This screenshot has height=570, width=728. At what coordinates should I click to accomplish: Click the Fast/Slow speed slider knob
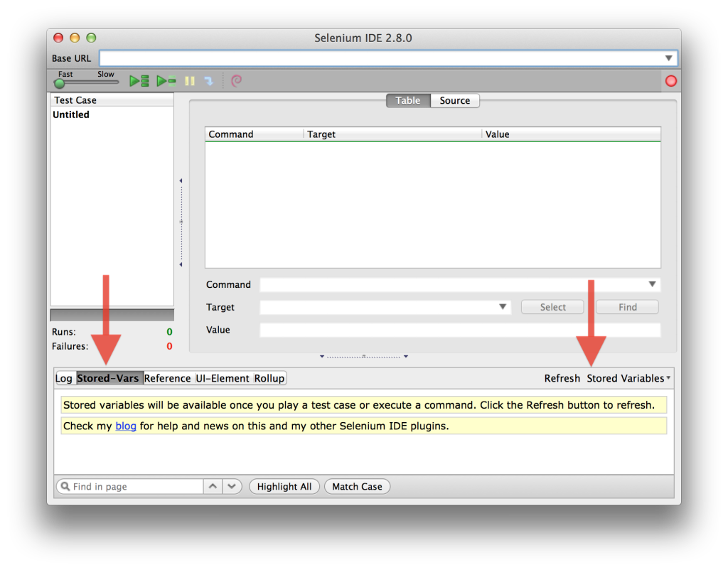click(60, 83)
